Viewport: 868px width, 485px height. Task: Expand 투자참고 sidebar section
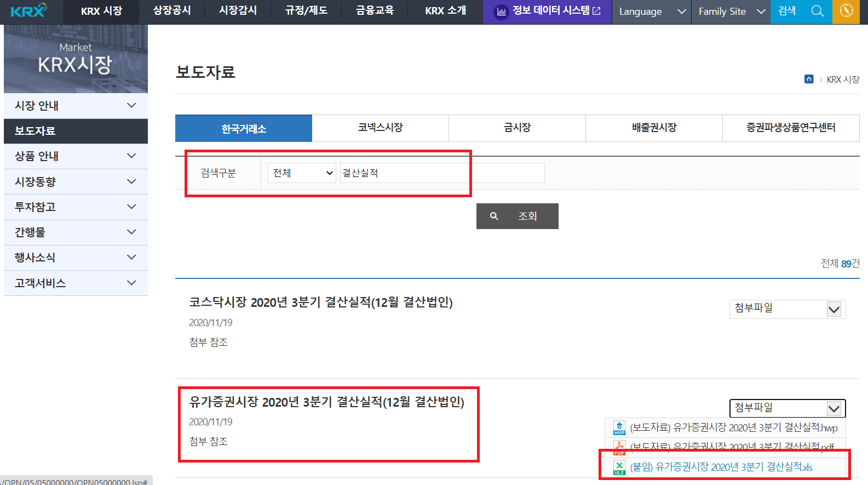click(76, 207)
